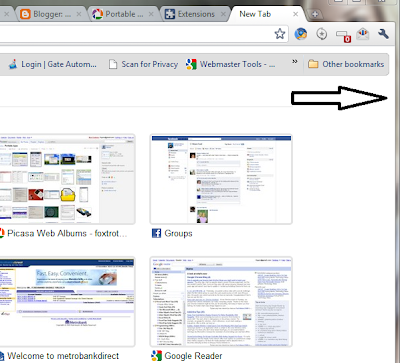
Task: Switch to the Portable tab
Action: [x=123, y=14]
